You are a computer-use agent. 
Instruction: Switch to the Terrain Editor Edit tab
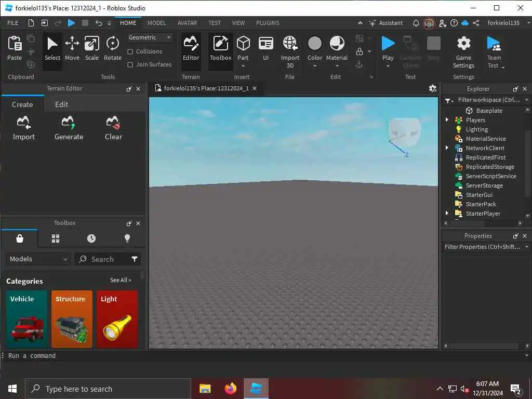[x=61, y=104]
